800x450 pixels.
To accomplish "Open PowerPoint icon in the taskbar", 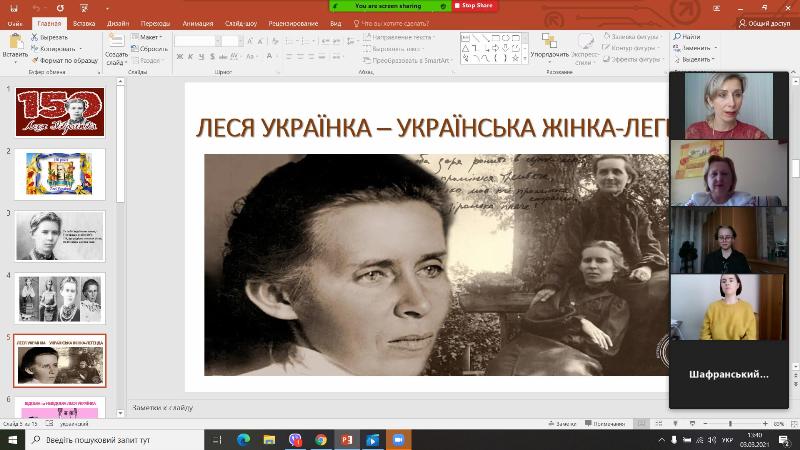I will coord(347,439).
